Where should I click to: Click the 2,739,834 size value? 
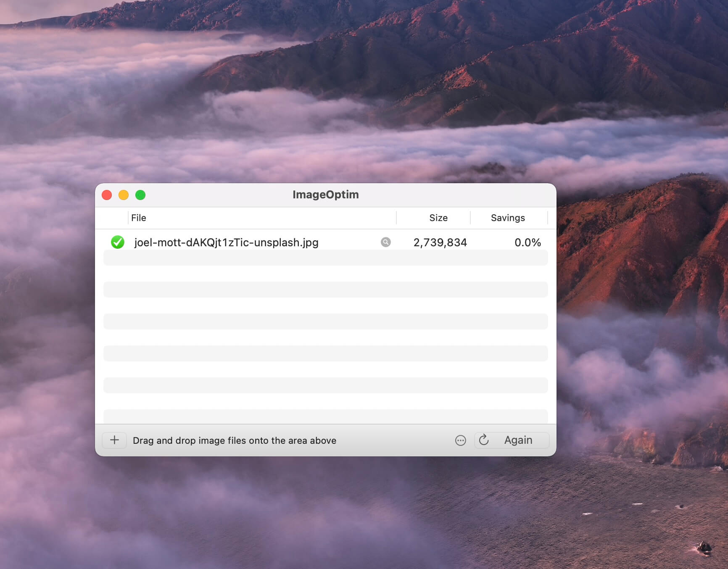coord(440,242)
